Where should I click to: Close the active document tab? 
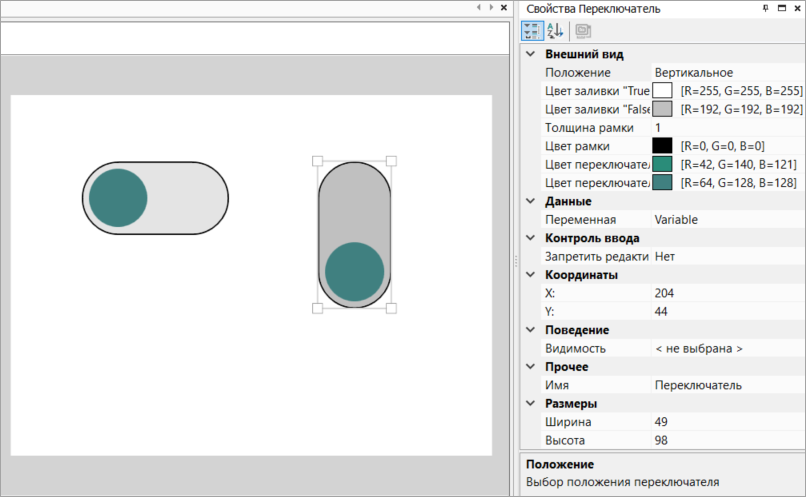(x=503, y=8)
